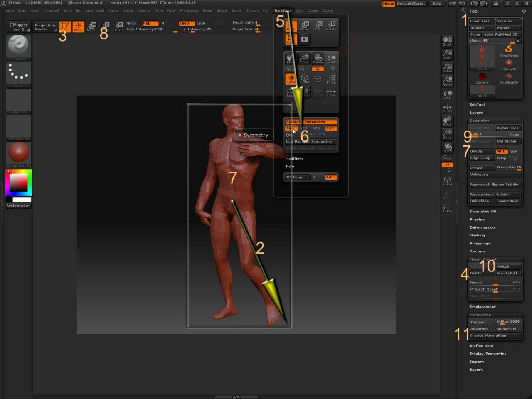
Task: Click the Create NormalMap button
Action: [x=495, y=335]
